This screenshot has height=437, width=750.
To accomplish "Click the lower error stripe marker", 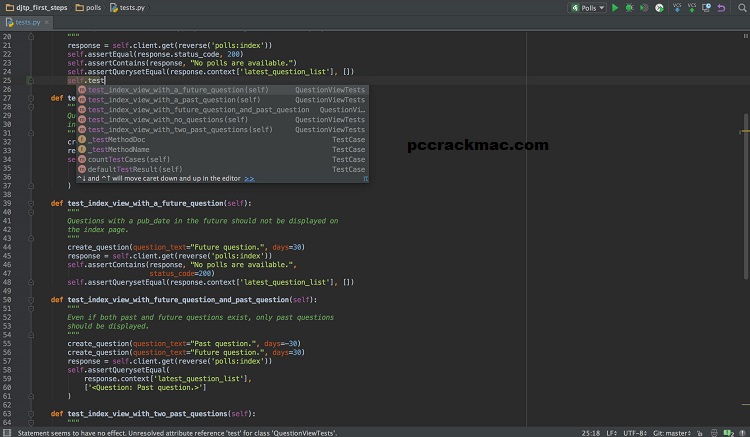I will pos(746,404).
